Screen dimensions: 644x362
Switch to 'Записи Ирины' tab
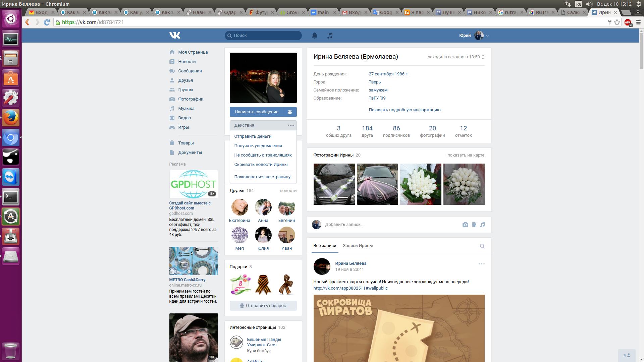(x=358, y=246)
